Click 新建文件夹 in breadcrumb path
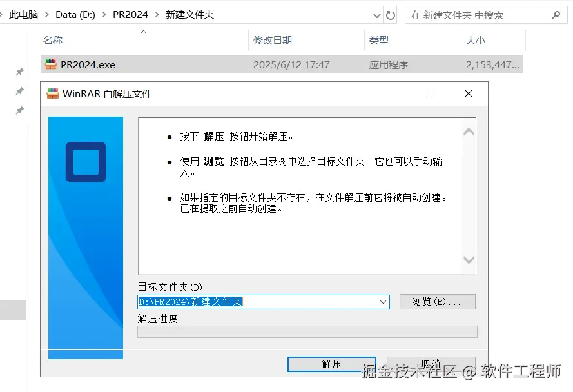This screenshot has height=392, width=573. coord(189,15)
